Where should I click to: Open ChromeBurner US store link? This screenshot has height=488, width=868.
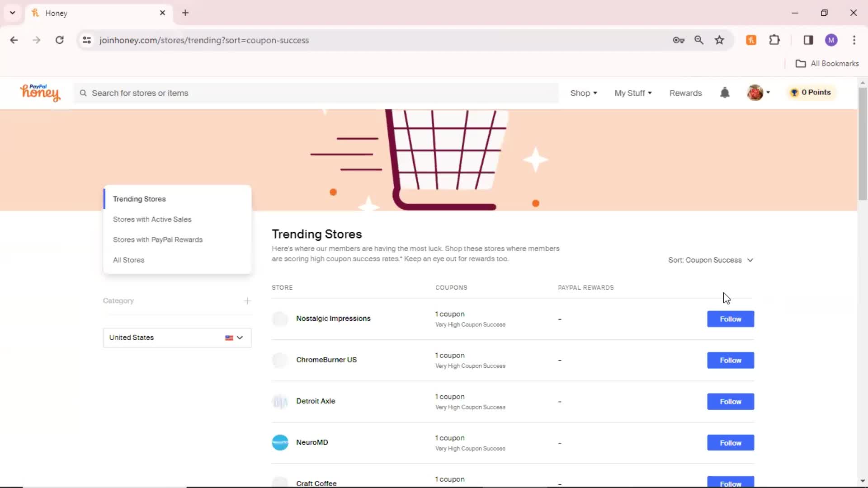[x=326, y=360]
